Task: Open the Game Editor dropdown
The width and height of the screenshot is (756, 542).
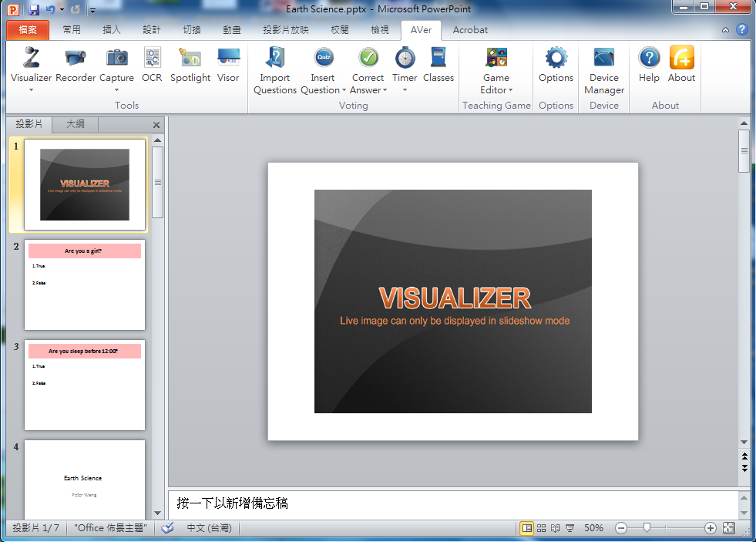Action: [510, 90]
